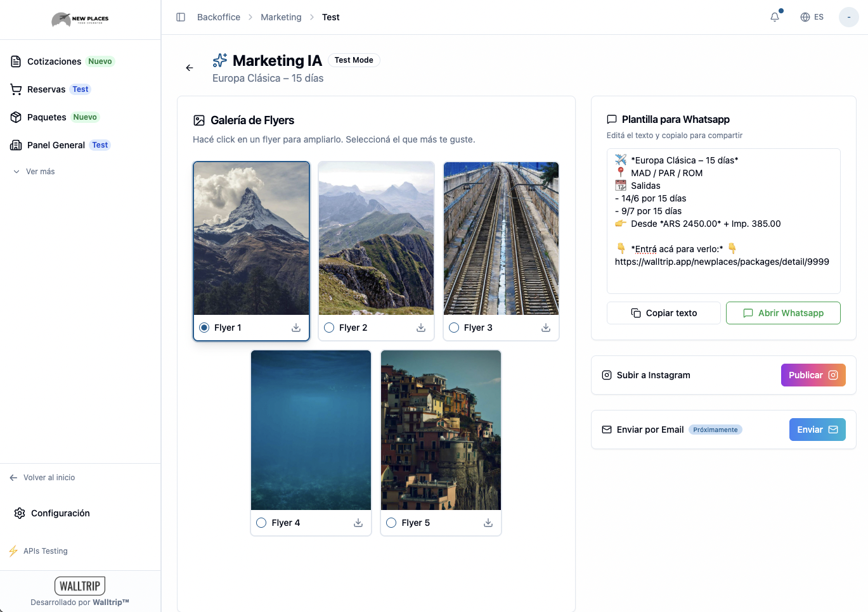
Task: Click the envelope icon beside Enviar por Email
Action: coord(607,430)
